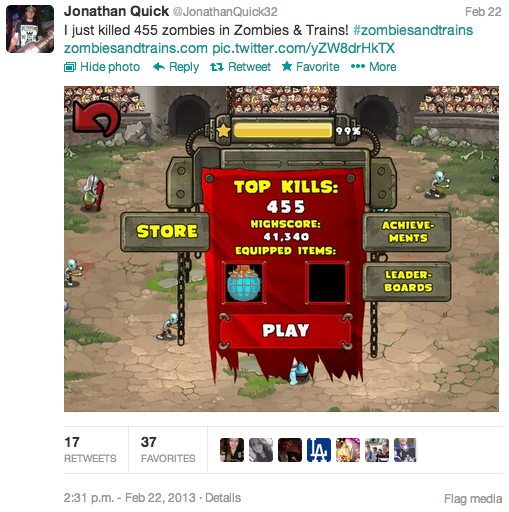Image resolution: width=509 pixels, height=512 pixels.
Task: Open the zombiesandtrains.com link
Action: [x=136, y=48]
